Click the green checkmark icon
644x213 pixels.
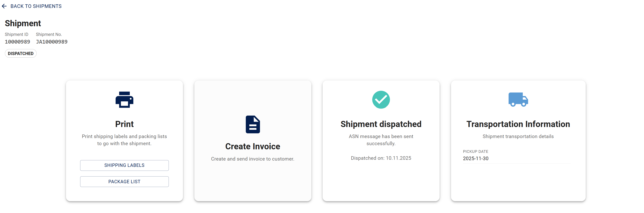tap(381, 100)
